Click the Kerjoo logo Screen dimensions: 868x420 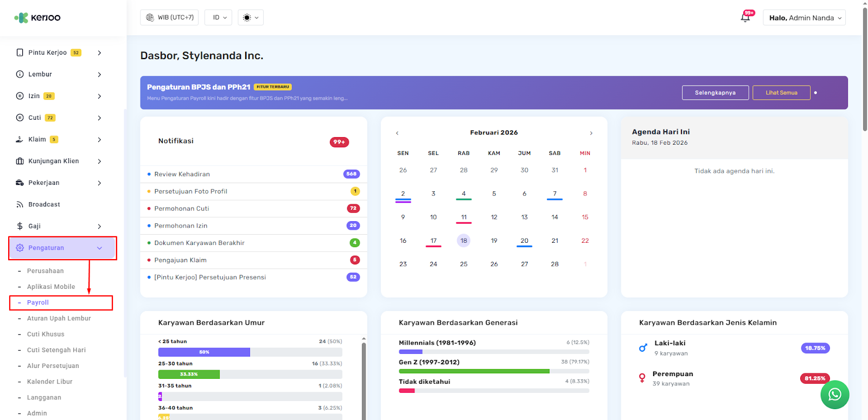37,18
